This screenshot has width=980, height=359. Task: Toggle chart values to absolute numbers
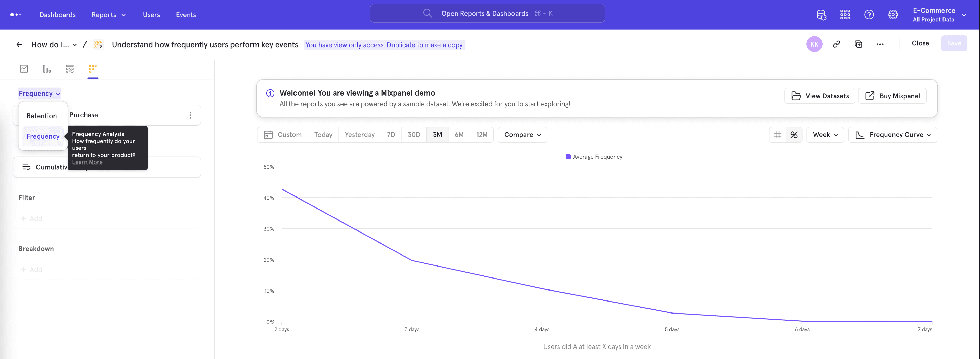coord(778,135)
